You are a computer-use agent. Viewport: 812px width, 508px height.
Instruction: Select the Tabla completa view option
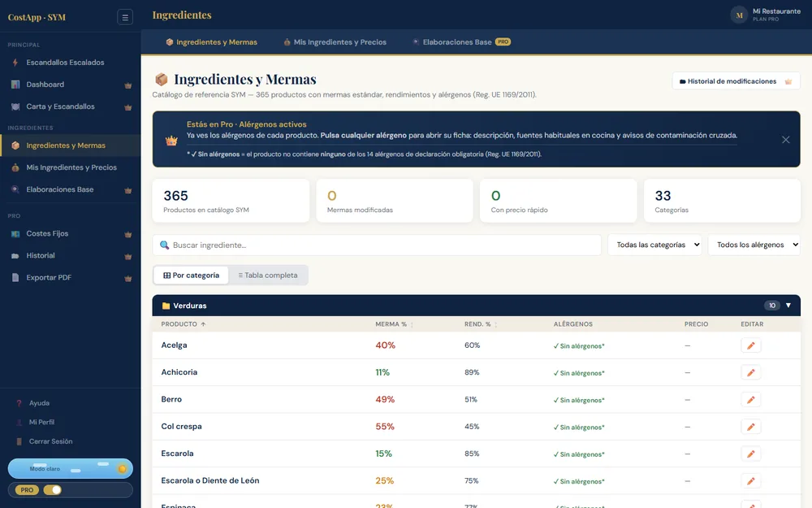pyautogui.click(x=268, y=276)
